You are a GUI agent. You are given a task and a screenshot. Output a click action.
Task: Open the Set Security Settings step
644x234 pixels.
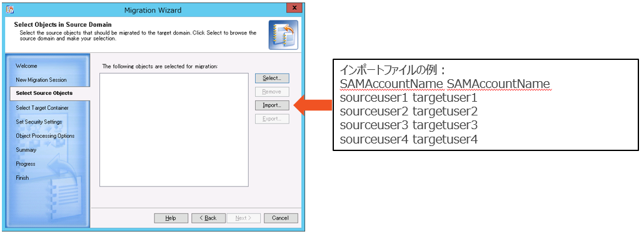[39, 122]
